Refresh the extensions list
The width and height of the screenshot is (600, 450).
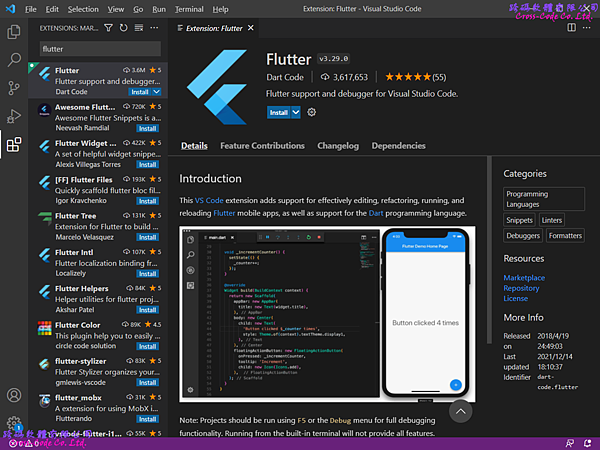click(x=124, y=28)
